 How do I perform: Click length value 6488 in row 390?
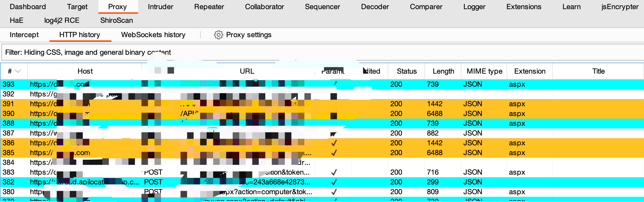[x=435, y=113]
